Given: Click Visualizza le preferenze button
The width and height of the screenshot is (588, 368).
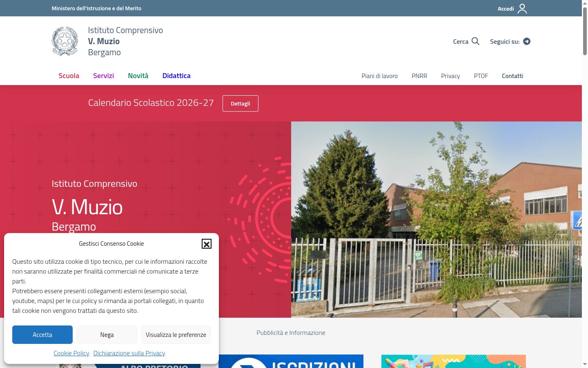Looking at the screenshot, I should 176,334.
